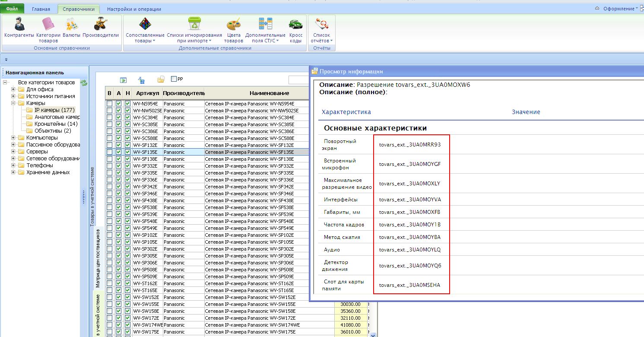Click Частота кадров characteristic label
The width and height of the screenshot is (644, 337).
344,225
